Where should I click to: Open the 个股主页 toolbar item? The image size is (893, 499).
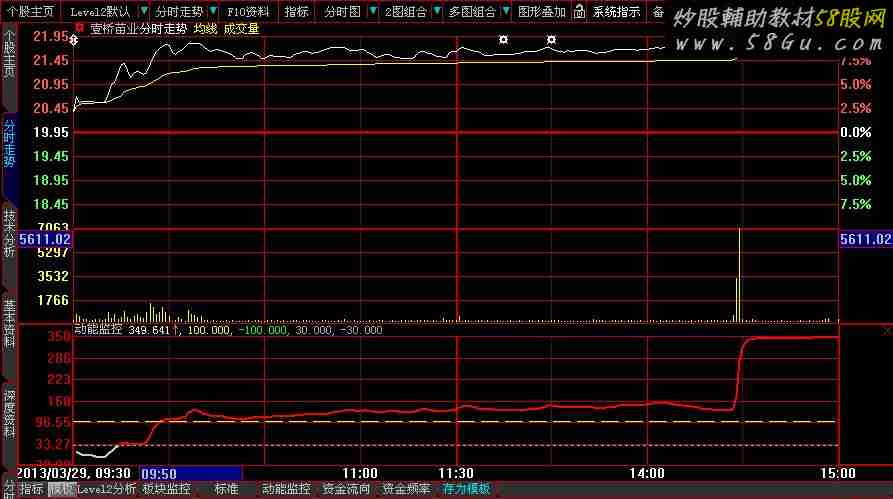27,12
